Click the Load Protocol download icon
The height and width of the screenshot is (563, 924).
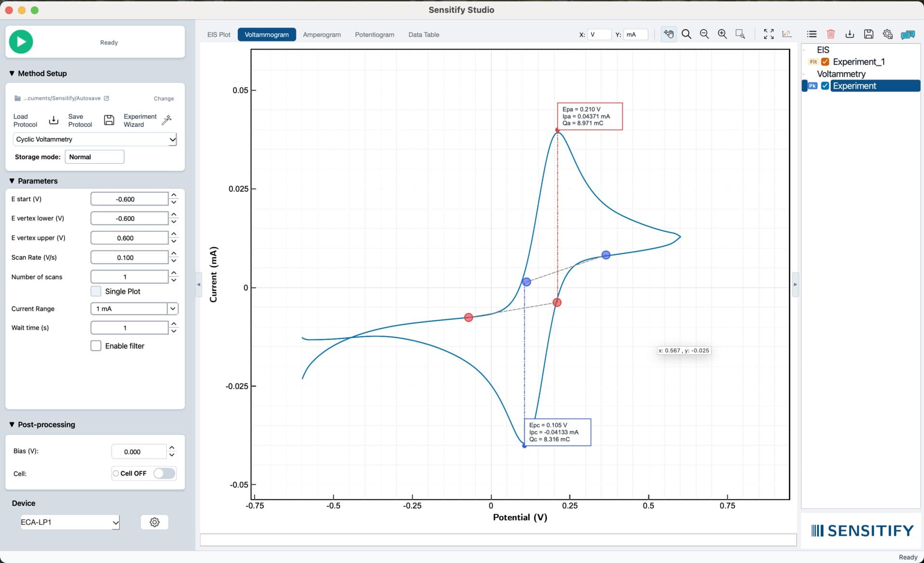pyautogui.click(x=54, y=120)
